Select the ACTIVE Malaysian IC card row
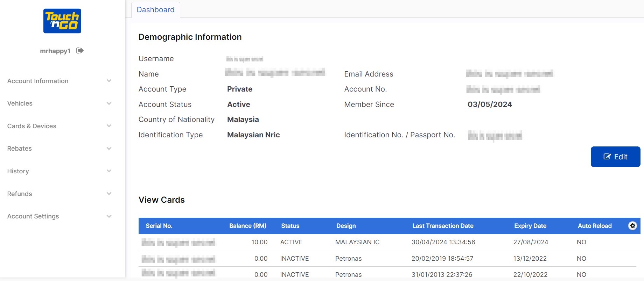The height and width of the screenshot is (281, 644). (357, 242)
